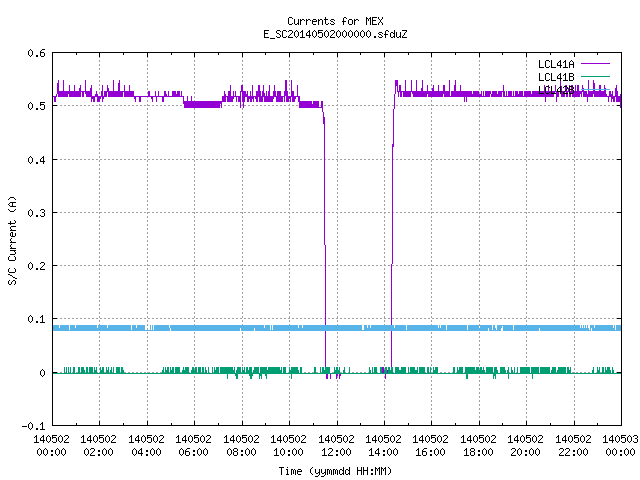Click the x-axis label 'Time (yymmdd HH:MM)'
640x480 pixels.
tap(335, 471)
